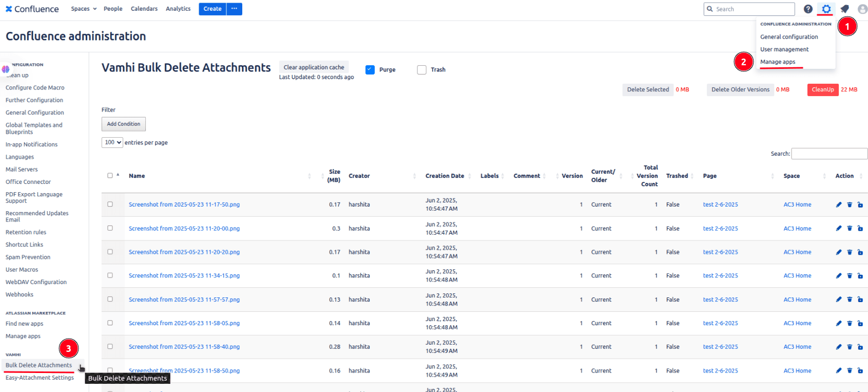Click trash icon for Screenshot 11-20-00.png row
Screen dimensions: 868x392
[850, 229]
